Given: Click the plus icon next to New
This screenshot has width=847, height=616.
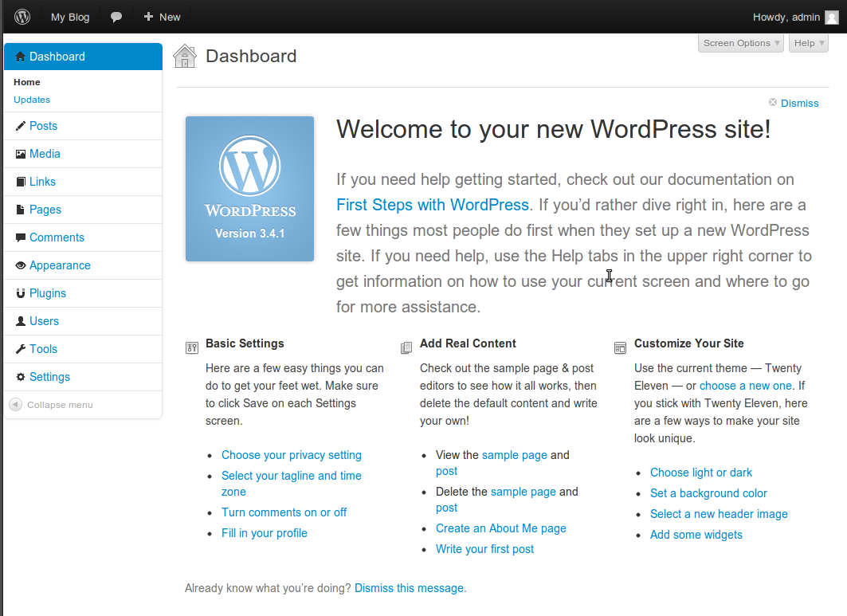Looking at the screenshot, I should click(148, 17).
